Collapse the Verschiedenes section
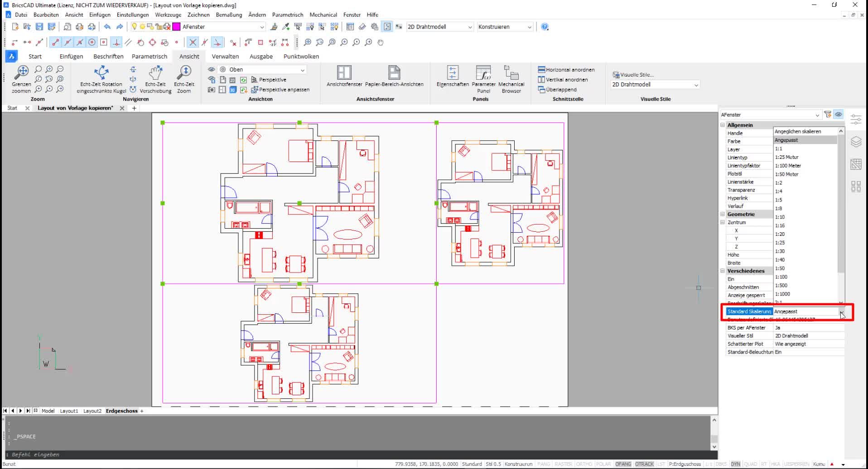The width and height of the screenshot is (868, 469). [723, 271]
